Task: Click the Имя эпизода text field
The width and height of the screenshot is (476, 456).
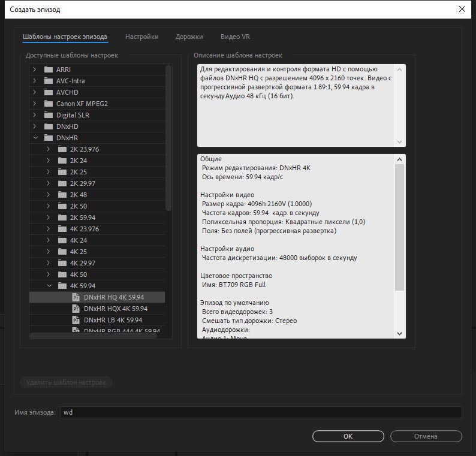Action: (261, 412)
